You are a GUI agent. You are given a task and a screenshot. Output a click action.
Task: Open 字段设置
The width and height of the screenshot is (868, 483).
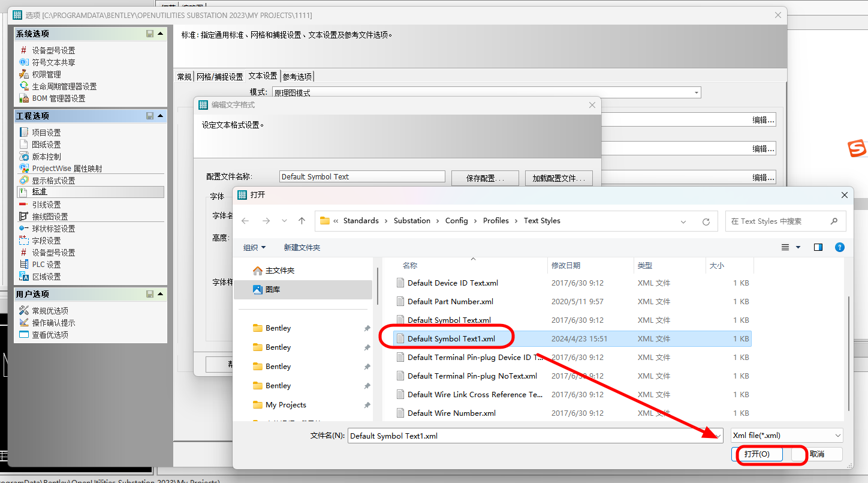click(x=46, y=241)
